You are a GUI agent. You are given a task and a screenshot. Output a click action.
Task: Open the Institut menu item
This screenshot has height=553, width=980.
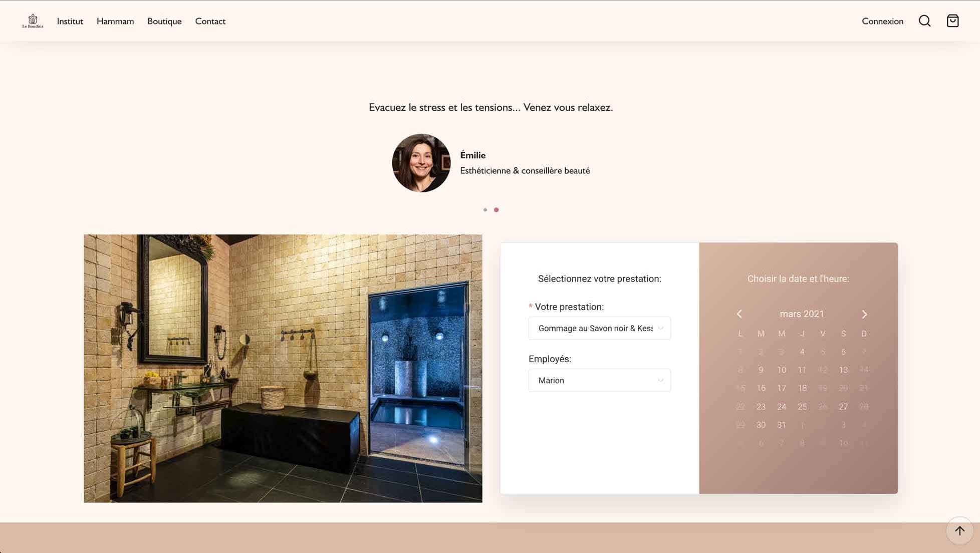click(x=70, y=21)
